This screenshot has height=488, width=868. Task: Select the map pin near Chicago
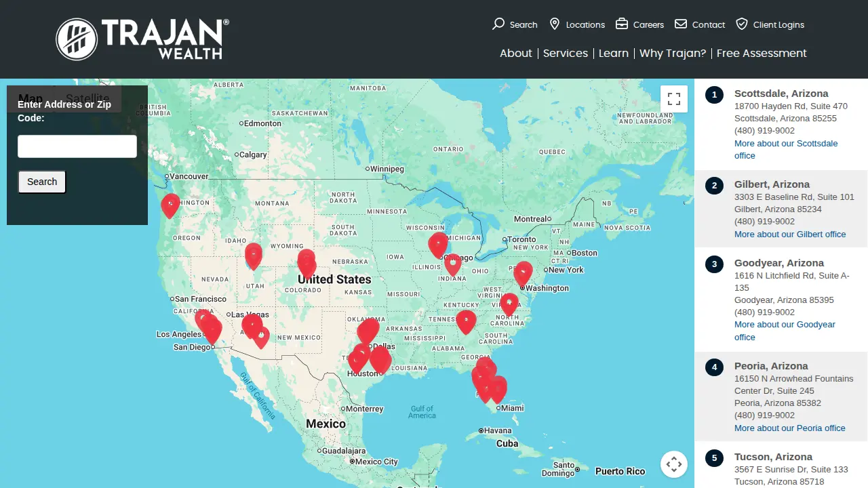pyautogui.click(x=438, y=245)
